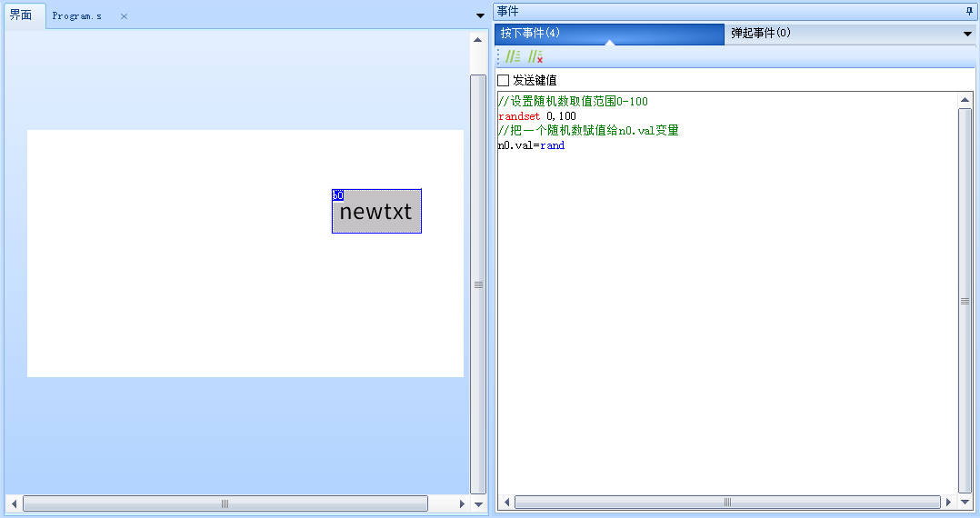Select the 弹起事件(0) tab
Screen dimensions: 980x518
[760, 34]
